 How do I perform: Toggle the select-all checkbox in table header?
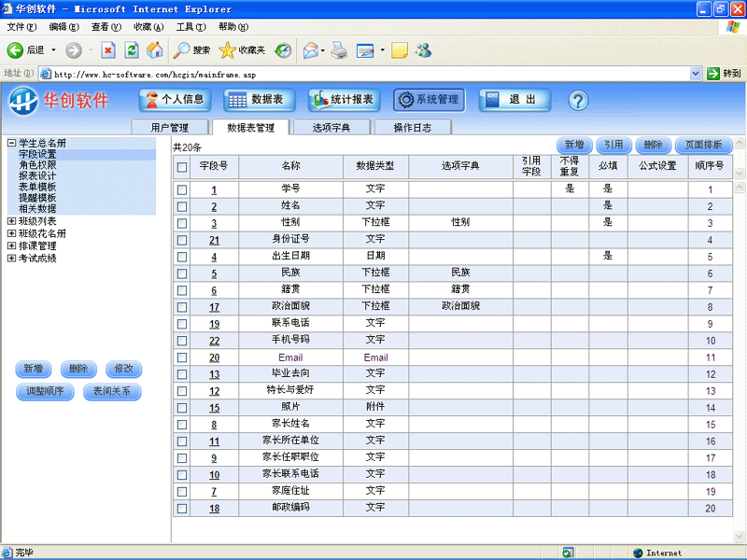click(182, 166)
